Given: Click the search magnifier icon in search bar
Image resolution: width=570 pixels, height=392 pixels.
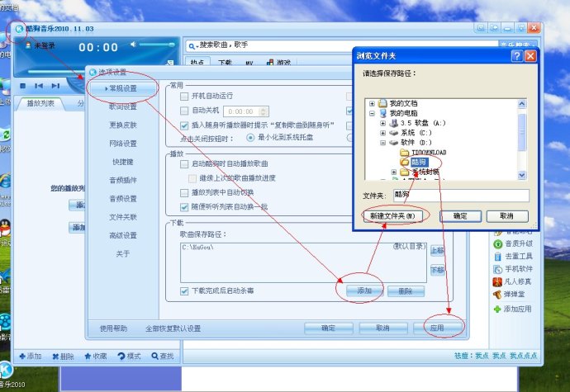Looking at the screenshot, I should (191, 46).
